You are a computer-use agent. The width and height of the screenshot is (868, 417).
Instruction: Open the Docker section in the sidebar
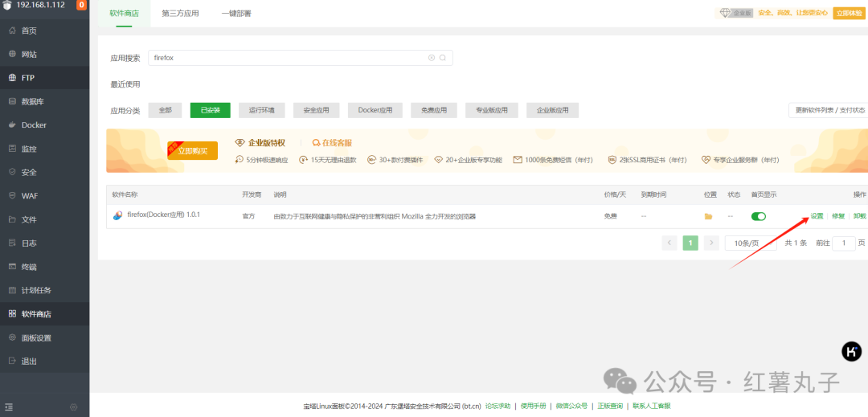pos(34,125)
